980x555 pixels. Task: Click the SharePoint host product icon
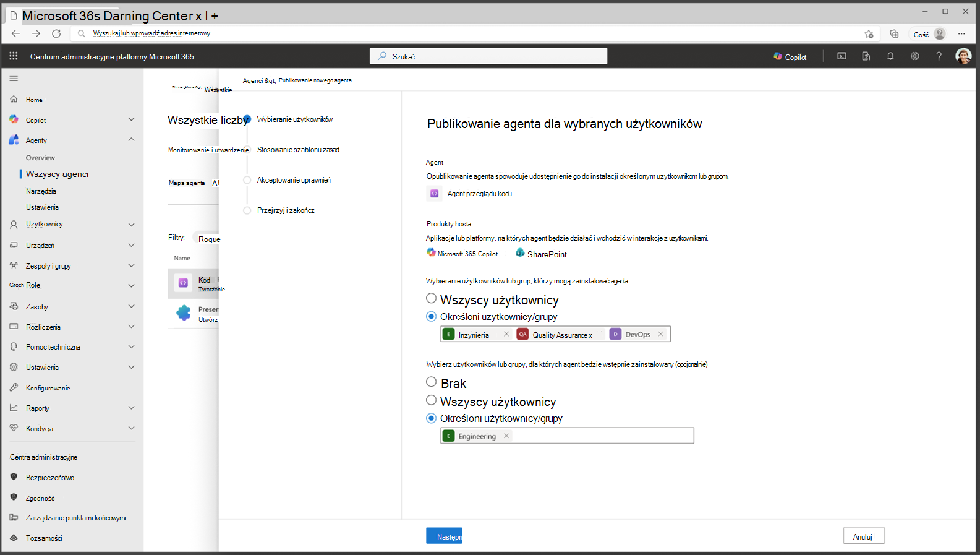click(x=521, y=252)
